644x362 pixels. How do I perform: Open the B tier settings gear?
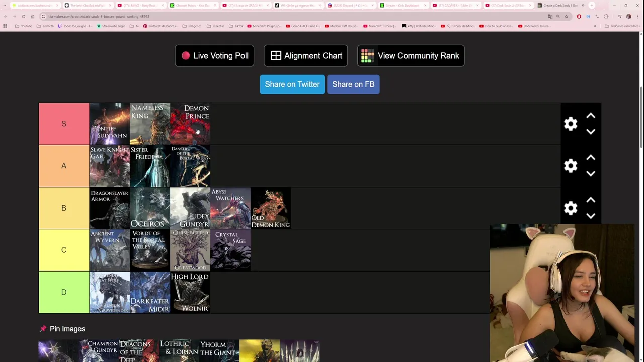571,208
